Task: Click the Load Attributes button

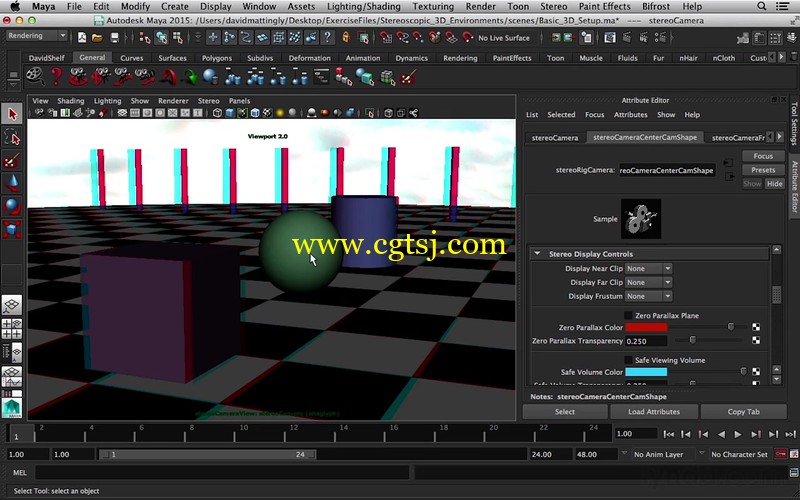Action: click(x=654, y=412)
